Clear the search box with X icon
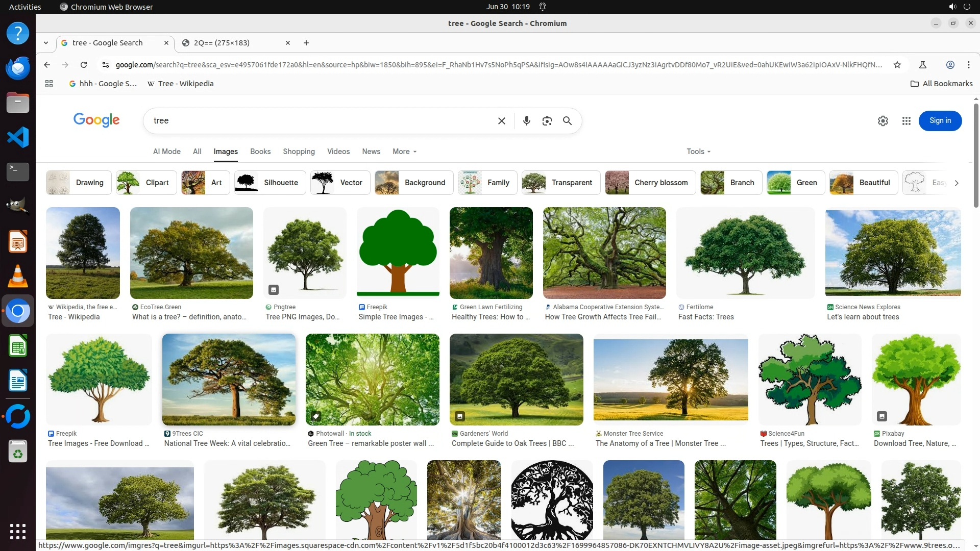 tap(501, 121)
